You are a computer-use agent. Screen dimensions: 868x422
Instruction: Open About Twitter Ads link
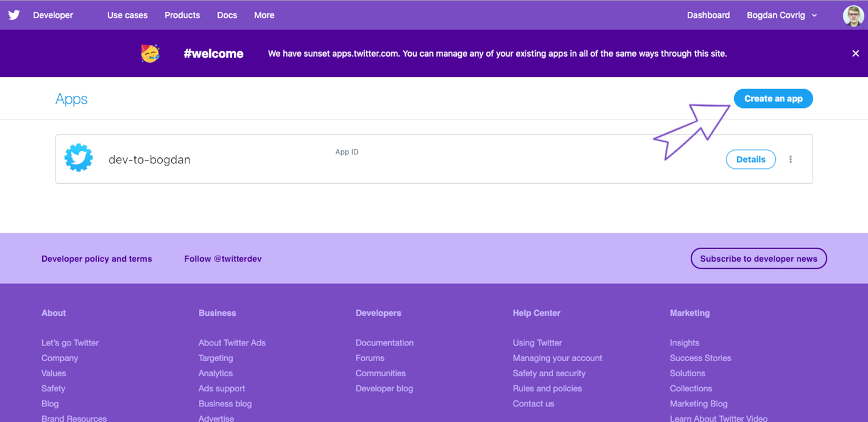[232, 342]
